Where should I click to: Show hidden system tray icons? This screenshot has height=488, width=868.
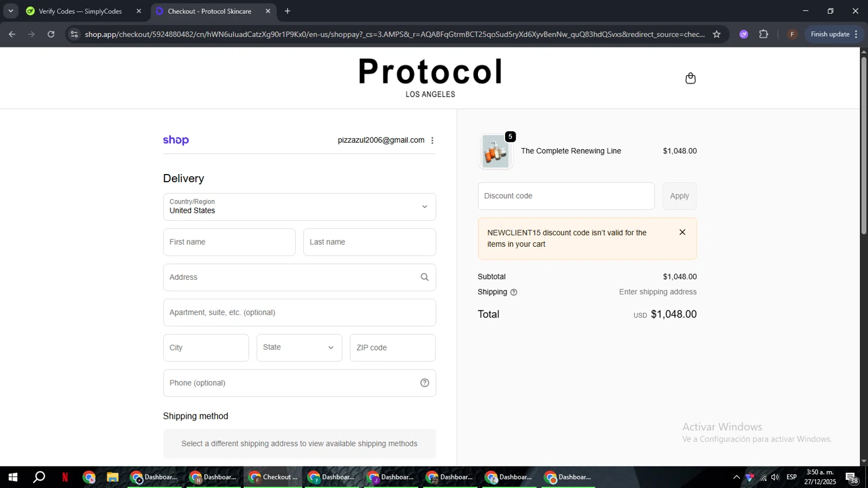[x=736, y=478]
